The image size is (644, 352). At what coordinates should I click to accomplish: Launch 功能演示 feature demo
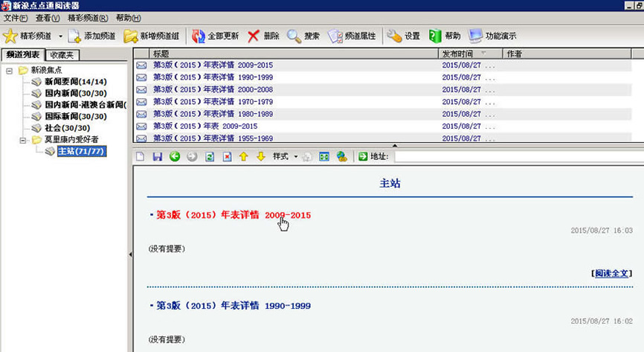pos(492,36)
